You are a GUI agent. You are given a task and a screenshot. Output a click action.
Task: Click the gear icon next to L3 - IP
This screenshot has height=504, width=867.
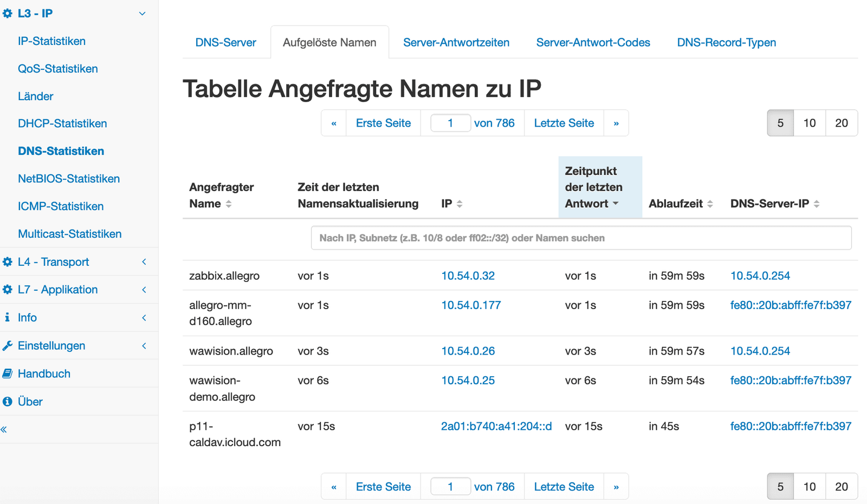point(8,14)
